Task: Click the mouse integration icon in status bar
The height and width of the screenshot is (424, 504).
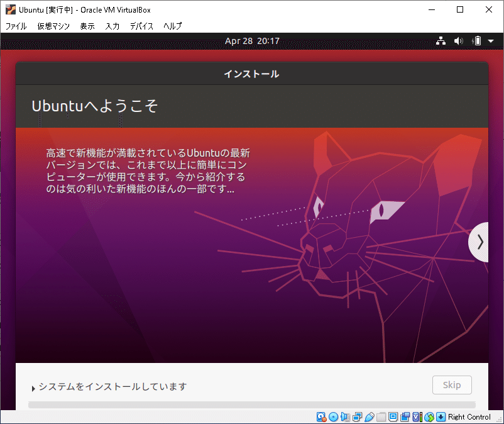Action: coord(429,417)
